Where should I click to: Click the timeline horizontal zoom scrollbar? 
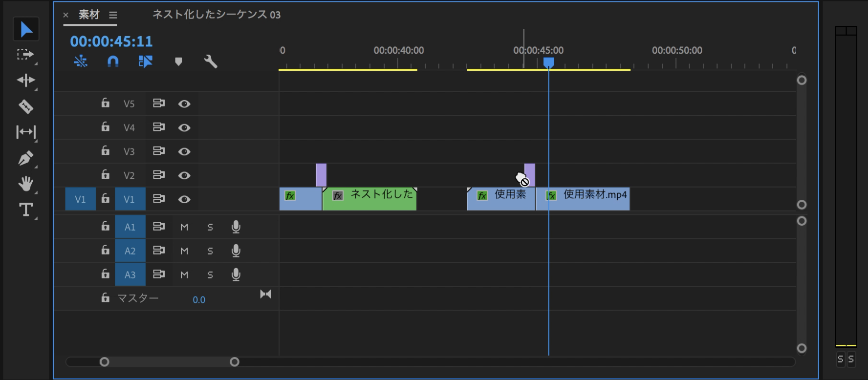(169, 362)
